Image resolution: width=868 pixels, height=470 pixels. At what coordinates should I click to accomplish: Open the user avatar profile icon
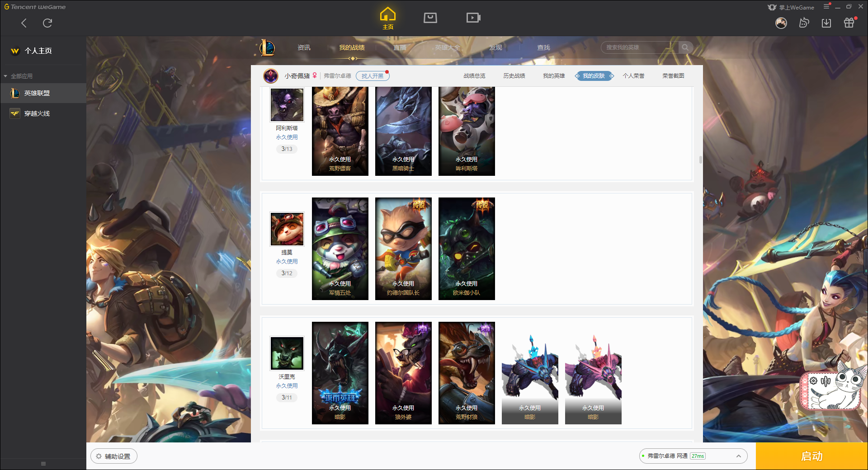[781, 23]
